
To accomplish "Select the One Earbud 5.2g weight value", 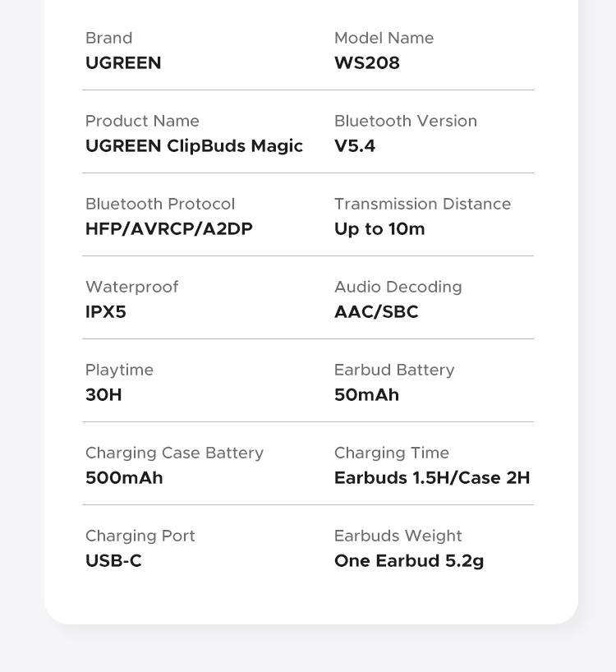I will tap(408, 561).
